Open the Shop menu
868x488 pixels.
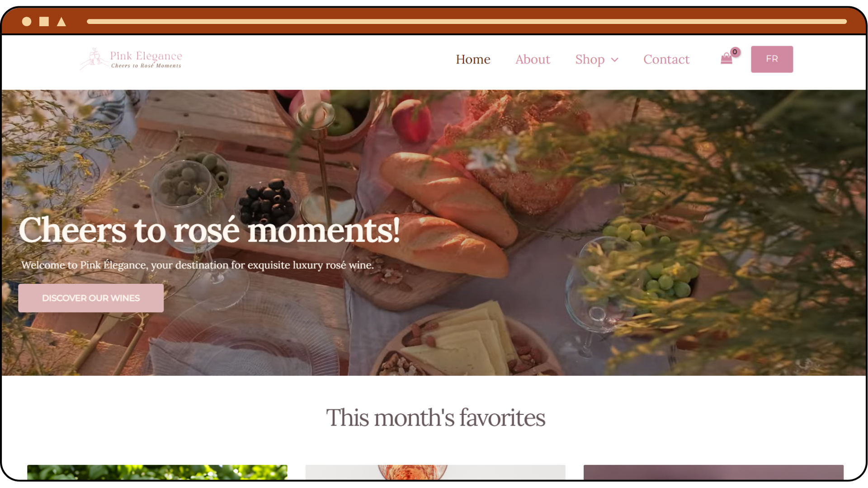pyautogui.click(x=590, y=59)
